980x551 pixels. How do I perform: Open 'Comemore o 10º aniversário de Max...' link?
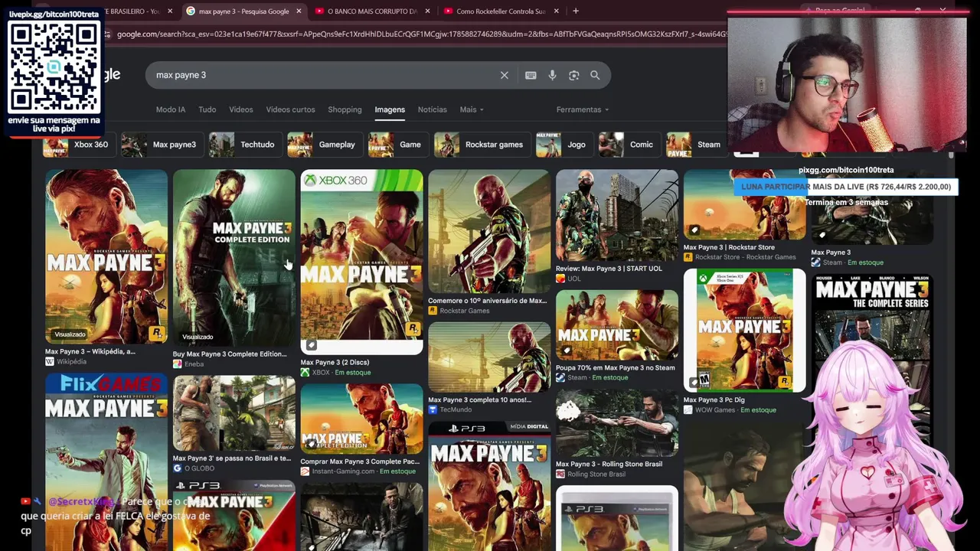[x=488, y=301]
